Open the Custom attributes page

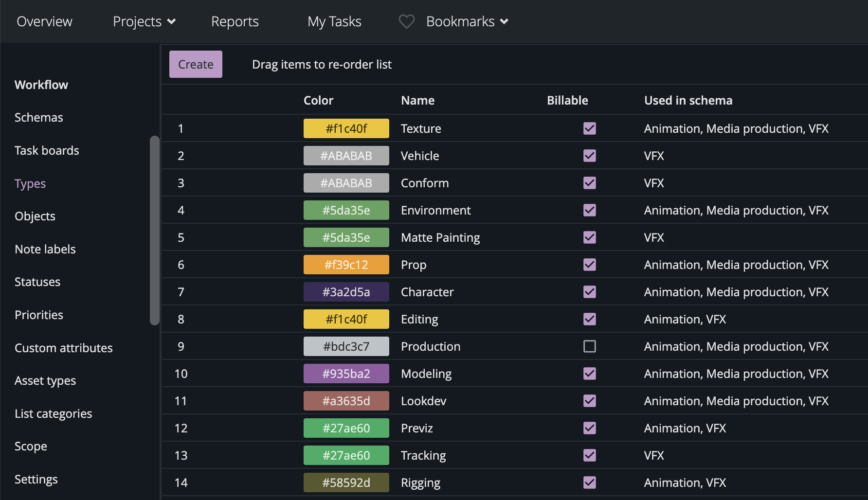pos(64,348)
